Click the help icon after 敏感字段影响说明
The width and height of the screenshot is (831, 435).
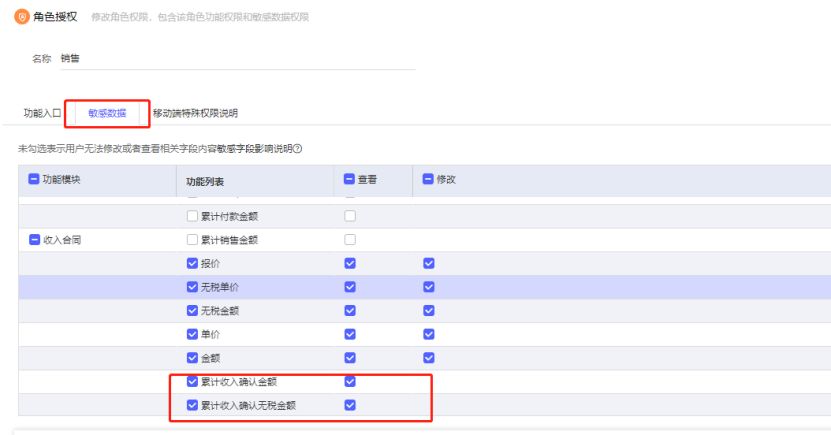pos(298,149)
